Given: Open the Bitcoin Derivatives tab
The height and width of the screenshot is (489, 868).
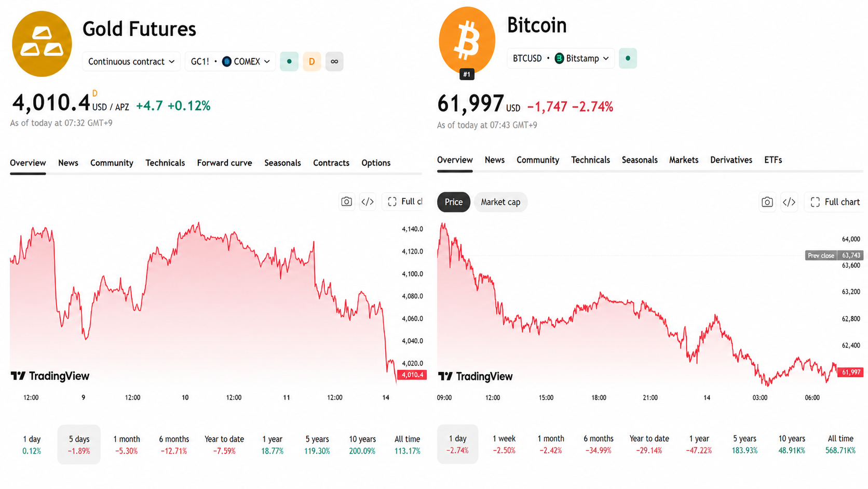Looking at the screenshot, I should click(x=731, y=160).
